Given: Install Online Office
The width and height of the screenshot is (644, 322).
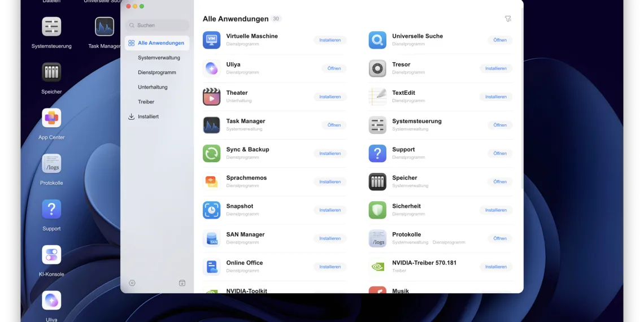Looking at the screenshot, I should tap(330, 267).
